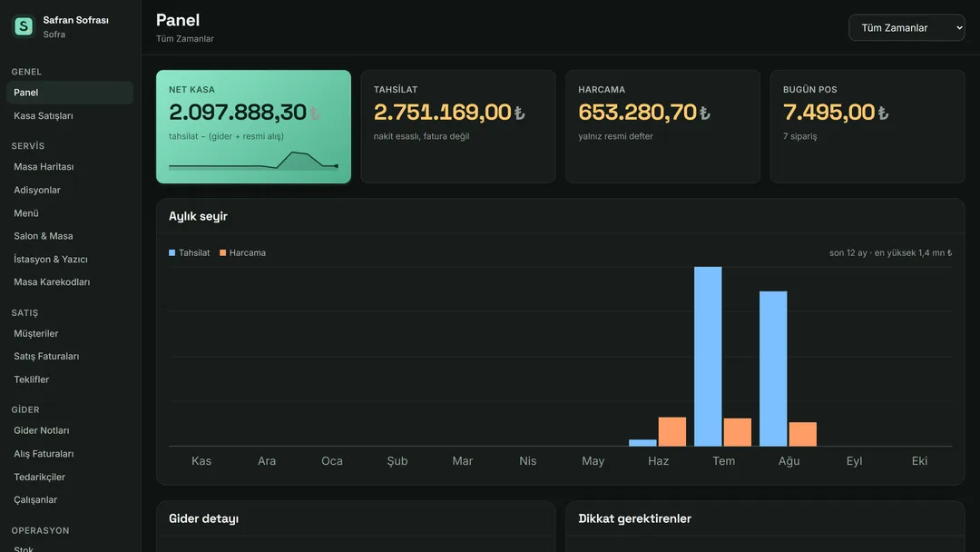Image resolution: width=980 pixels, height=552 pixels.
Task: Open the Tüm Zamanlar period dropdown
Action: point(906,27)
